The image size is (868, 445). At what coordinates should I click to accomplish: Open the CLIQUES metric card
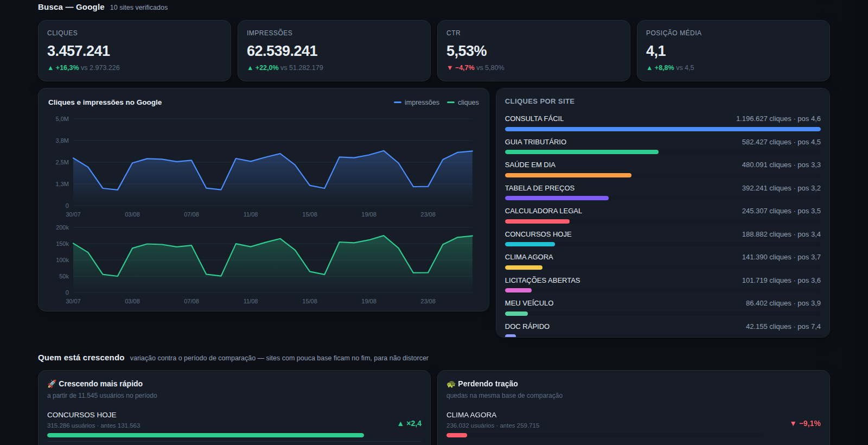tap(135, 51)
